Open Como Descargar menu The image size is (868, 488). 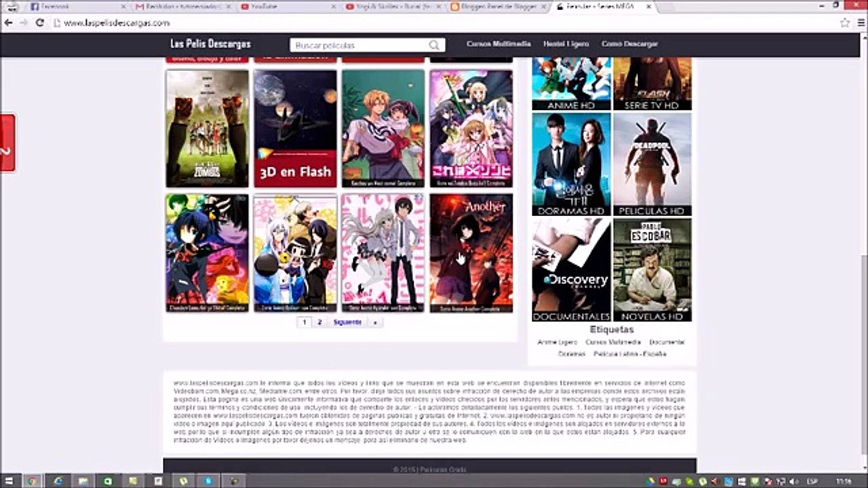(x=629, y=43)
